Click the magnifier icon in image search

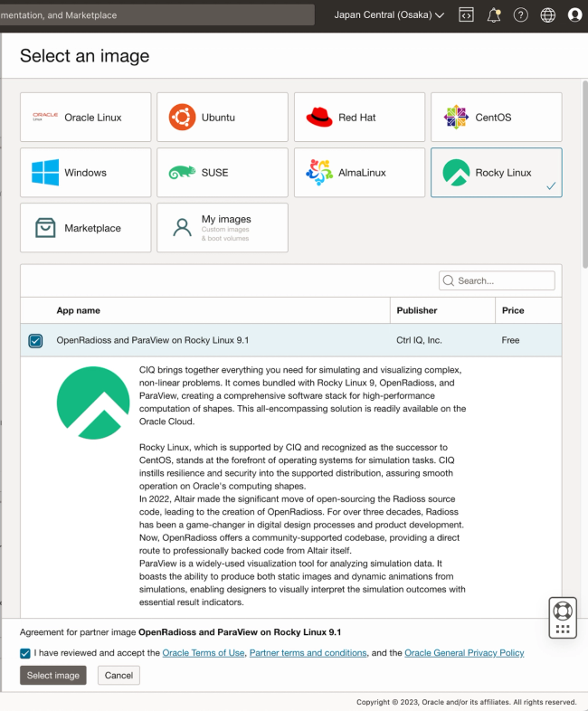pyautogui.click(x=449, y=280)
